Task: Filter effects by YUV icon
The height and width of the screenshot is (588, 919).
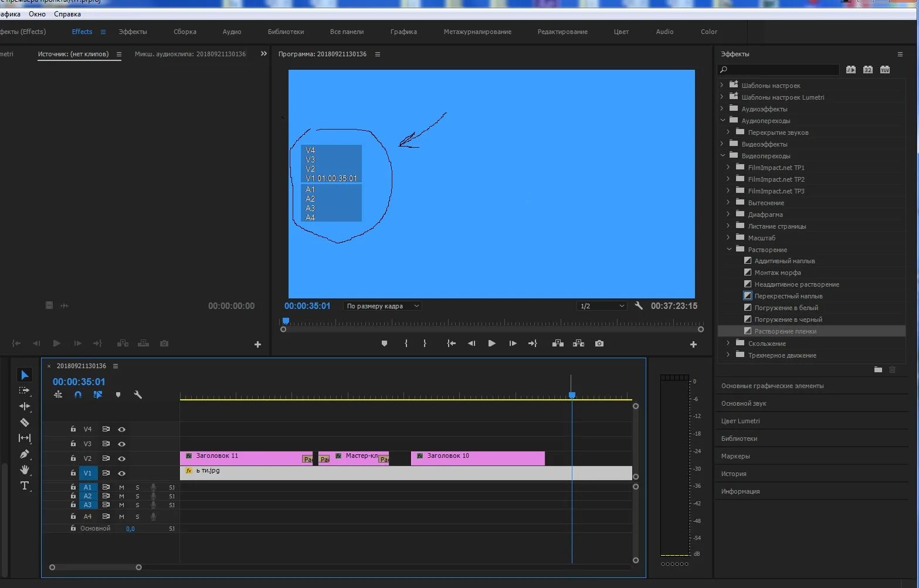Action: point(885,70)
